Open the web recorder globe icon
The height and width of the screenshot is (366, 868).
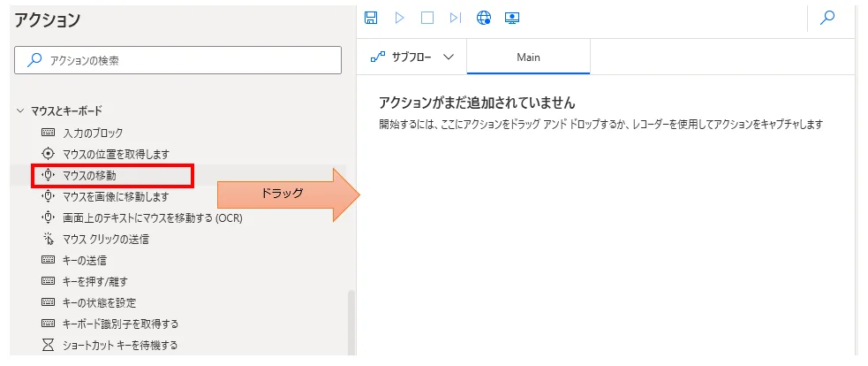483,18
